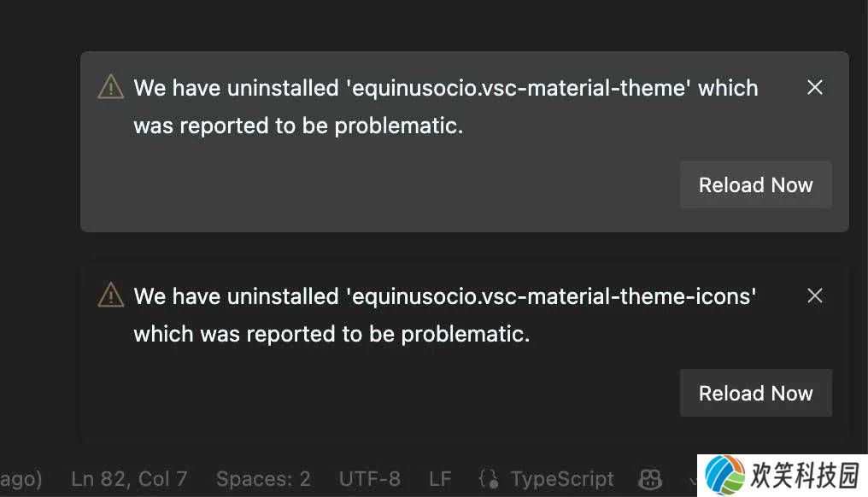Click the warning icon of the theme-icons notification
The image size is (868, 497).
click(x=111, y=295)
